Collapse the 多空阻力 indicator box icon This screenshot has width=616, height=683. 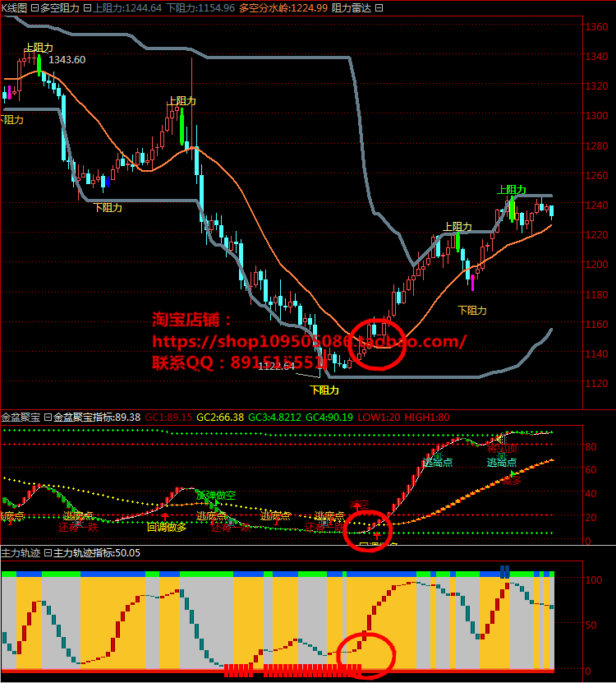[x=35, y=7]
